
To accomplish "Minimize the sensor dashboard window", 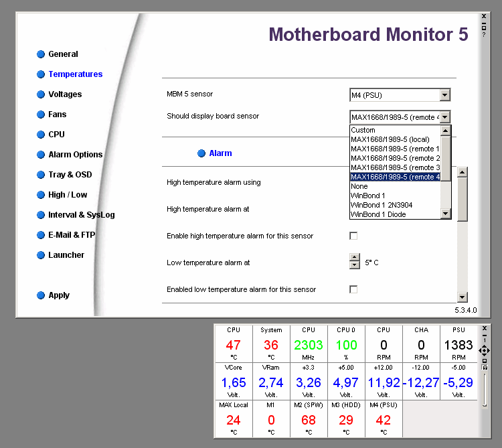I will click(485, 335).
